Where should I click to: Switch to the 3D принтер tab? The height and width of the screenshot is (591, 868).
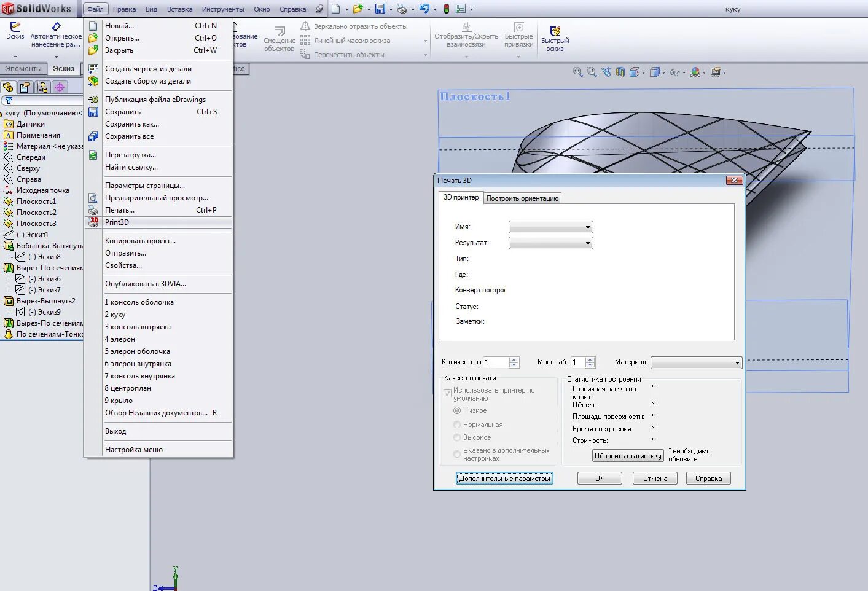pyautogui.click(x=461, y=197)
